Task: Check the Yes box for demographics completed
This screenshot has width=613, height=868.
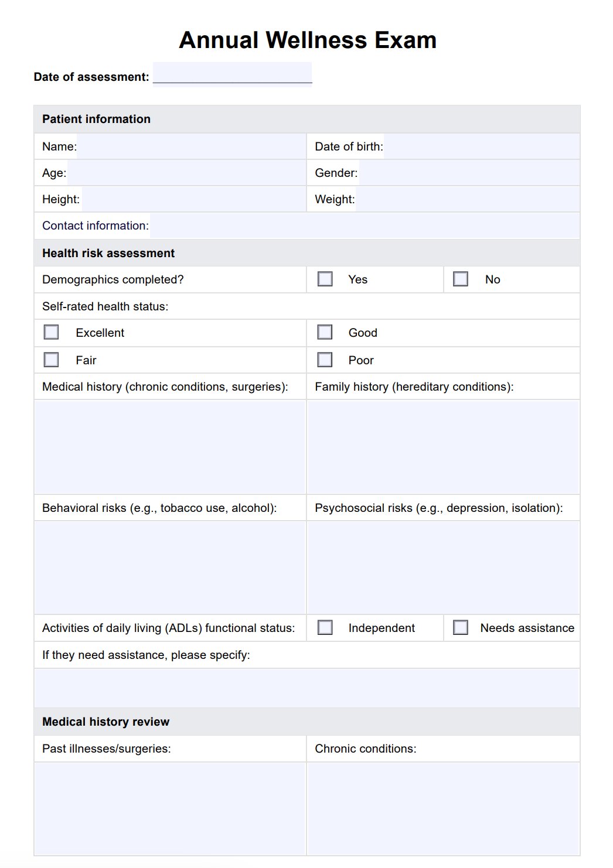Action: tap(325, 279)
